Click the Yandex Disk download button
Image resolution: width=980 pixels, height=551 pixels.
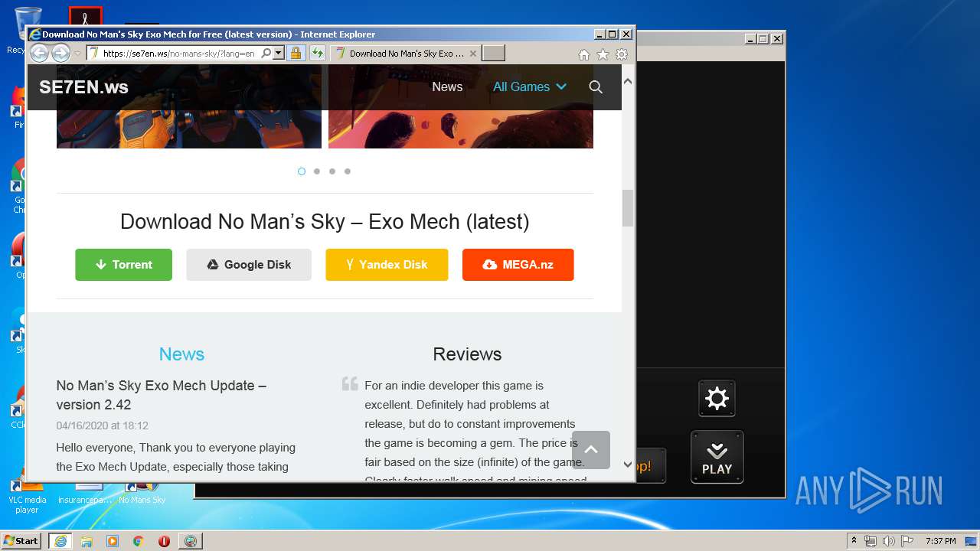pyautogui.click(x=387, y=265)
